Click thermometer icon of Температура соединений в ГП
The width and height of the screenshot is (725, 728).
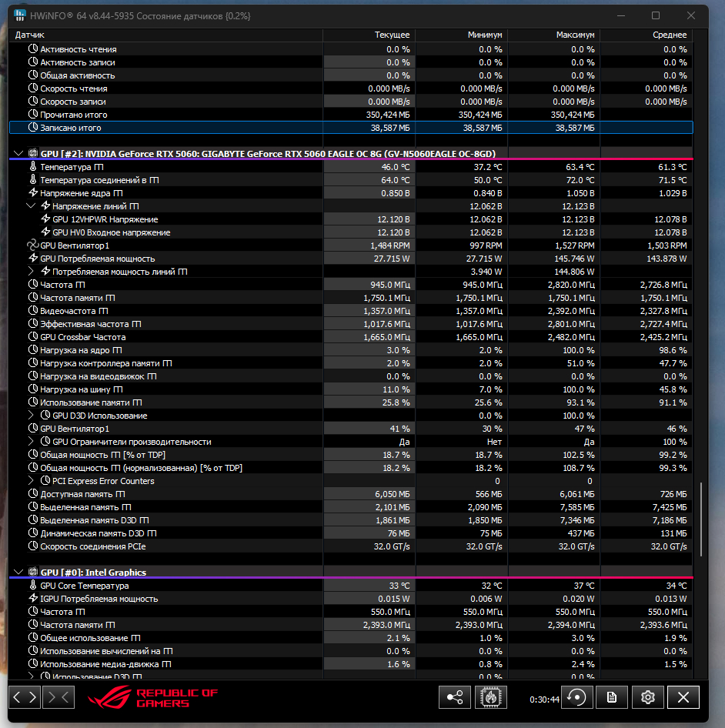[33, 179]
